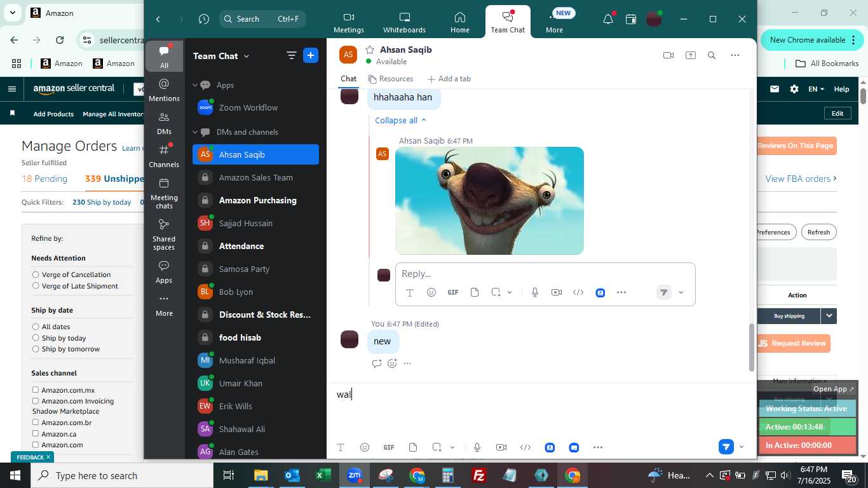Open the Amazon Sales Team channel
The image size is (868, 488).
click(x=255, y=177)
